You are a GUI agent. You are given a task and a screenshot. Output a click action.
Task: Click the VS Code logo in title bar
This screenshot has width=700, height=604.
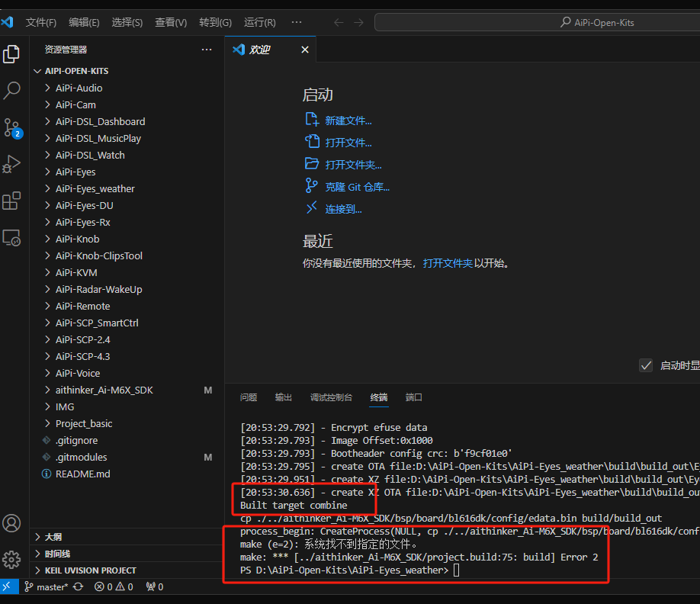(7, 22)
